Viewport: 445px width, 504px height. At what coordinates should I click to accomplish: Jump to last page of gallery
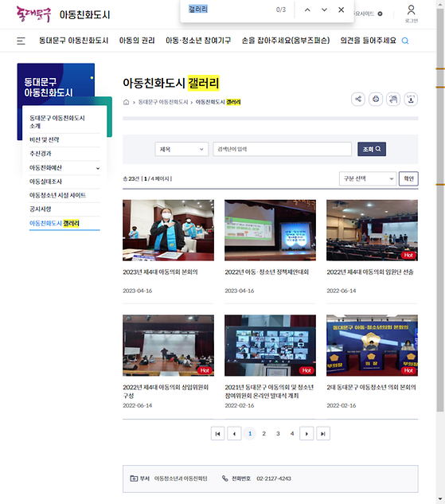pos(323,434)
